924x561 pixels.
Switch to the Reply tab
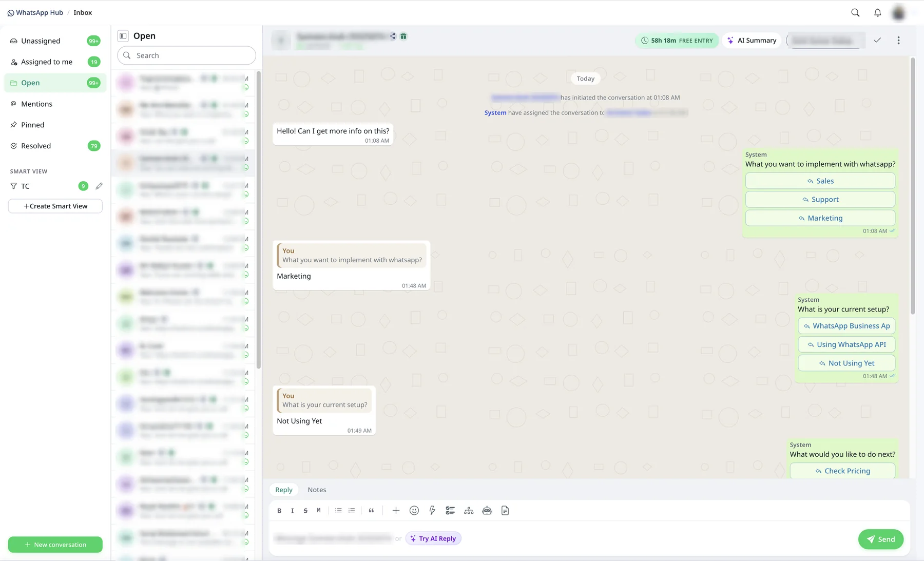pos(284,490)
